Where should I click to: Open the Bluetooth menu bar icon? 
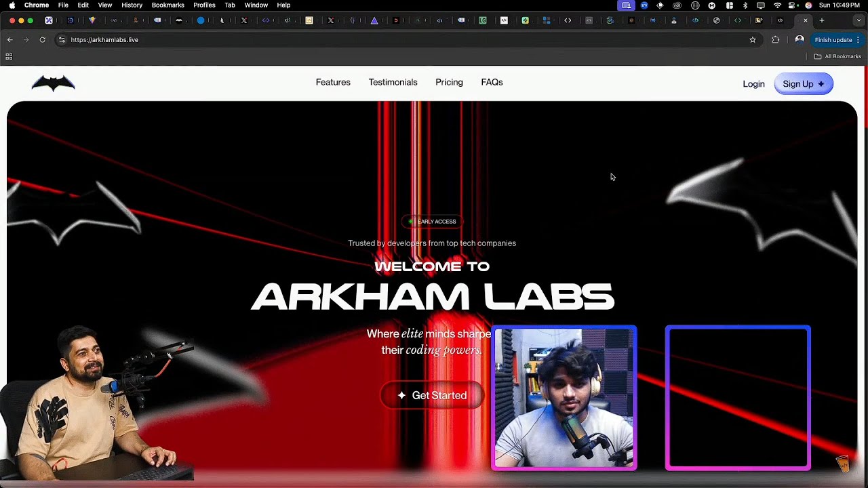[x=745, y=5]
